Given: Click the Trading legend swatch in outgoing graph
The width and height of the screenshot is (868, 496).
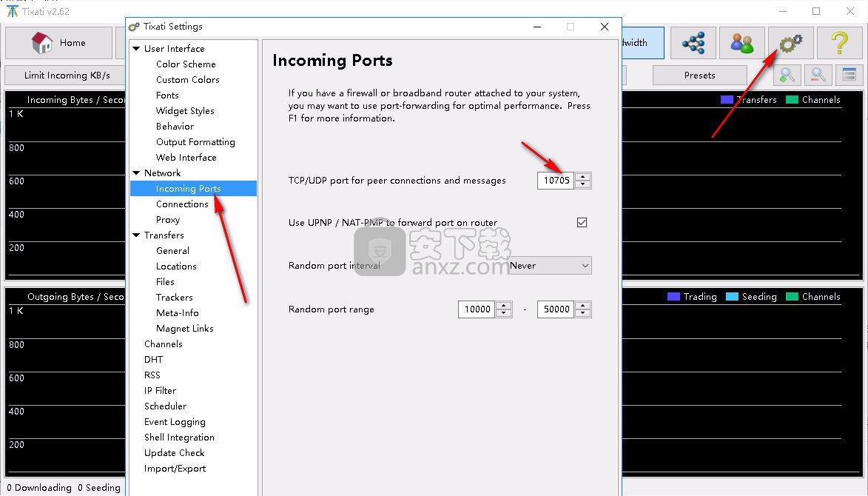Looking at the screenshot, I should coord(673,297).
